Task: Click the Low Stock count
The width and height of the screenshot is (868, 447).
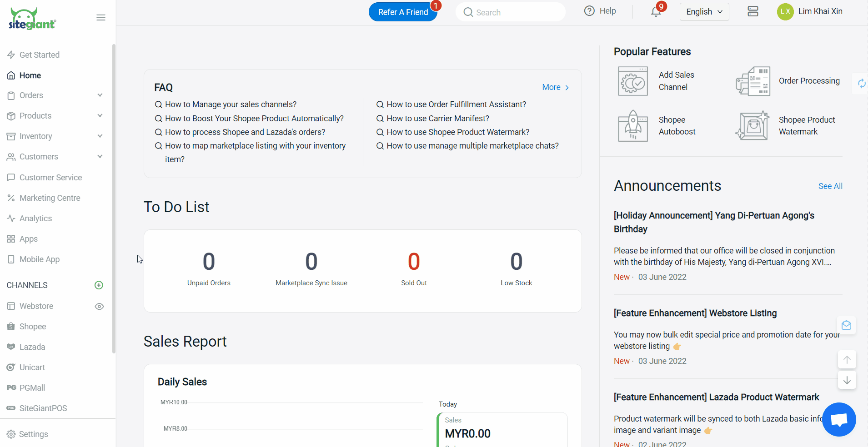Action: [517, 262]
